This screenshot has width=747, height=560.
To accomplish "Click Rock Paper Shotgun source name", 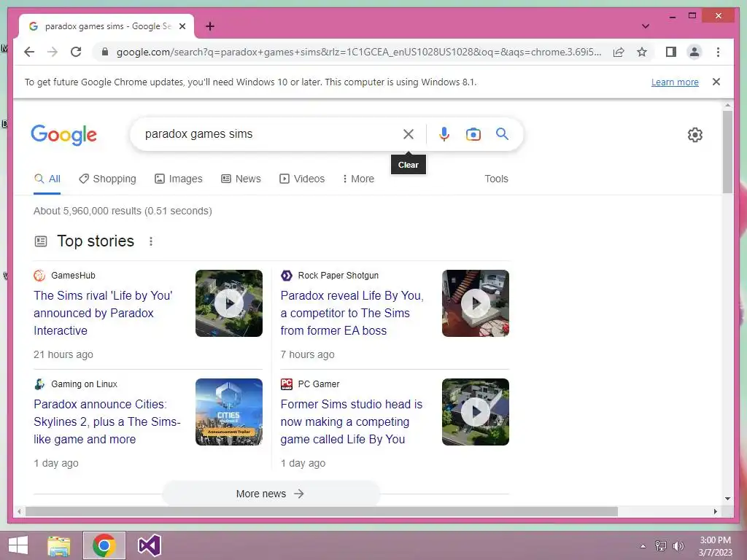I will pyautogui.click(x=338, y=275).
